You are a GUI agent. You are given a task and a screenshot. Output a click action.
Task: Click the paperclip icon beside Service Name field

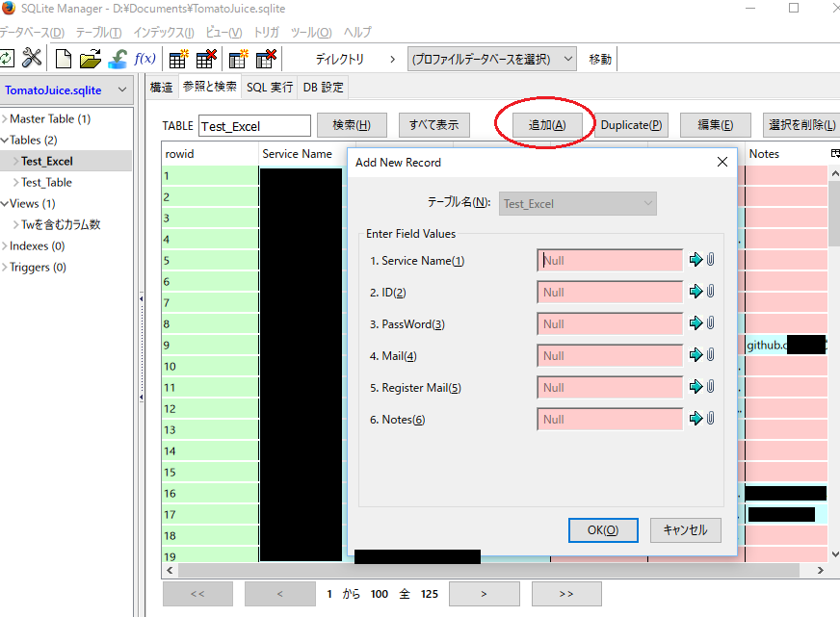tap(711, 260)
